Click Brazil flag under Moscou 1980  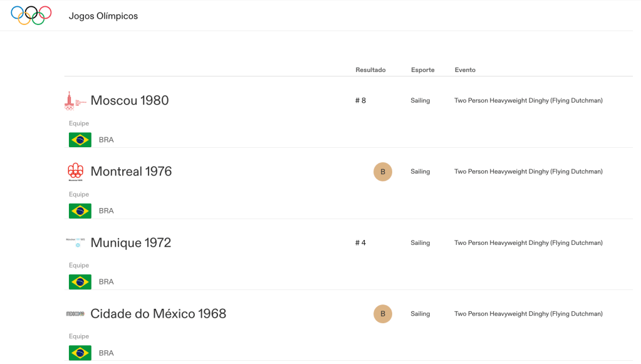[x=80, y=140]
